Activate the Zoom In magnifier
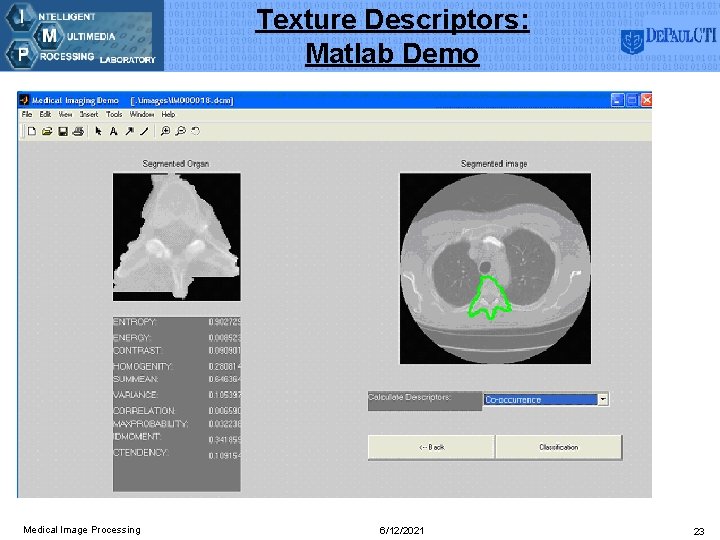The image size is (720, 540). click(165, 131)
